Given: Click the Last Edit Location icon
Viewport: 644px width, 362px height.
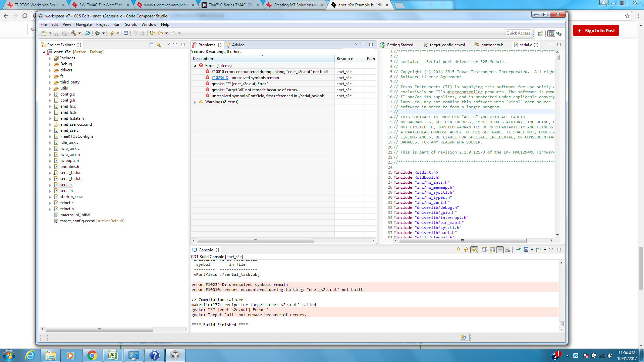Looking at the screenshot, I should pyautogui.click(x=152, y=33).
